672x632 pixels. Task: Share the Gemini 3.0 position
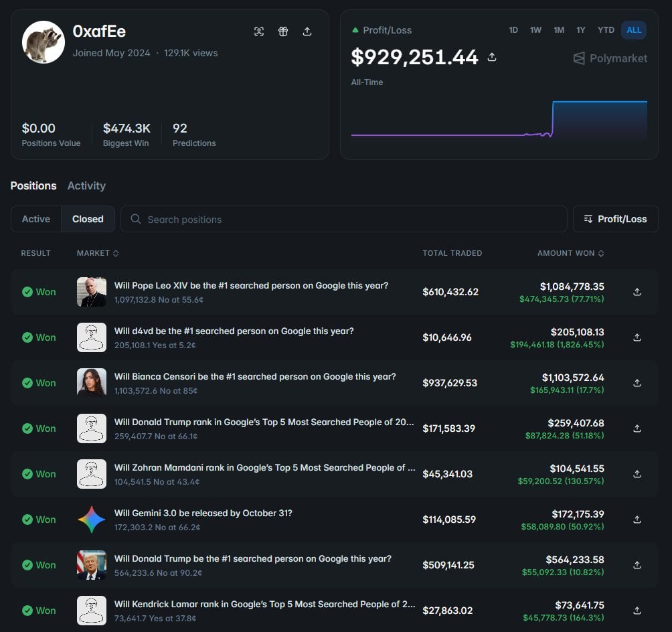(637, 520)
